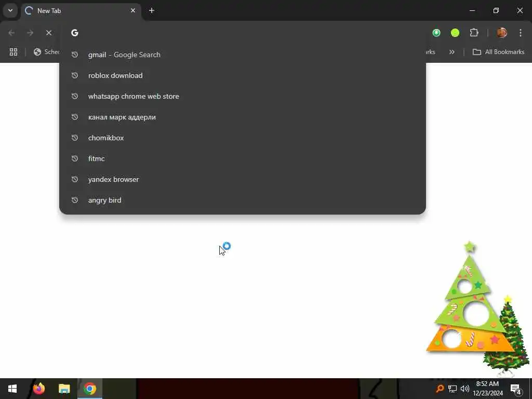Click the green circular extension icon
532x399 pixels.
pos(436,33)
